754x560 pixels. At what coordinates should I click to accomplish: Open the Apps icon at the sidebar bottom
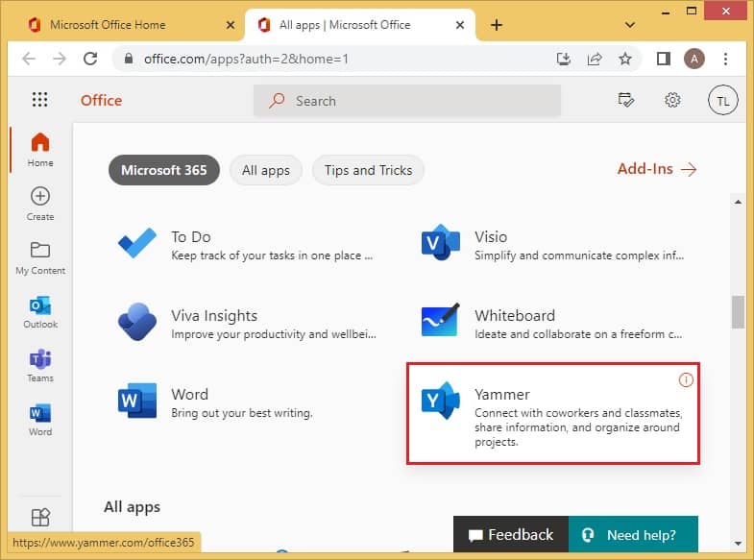pyautogui.click(x=40, y=517)
